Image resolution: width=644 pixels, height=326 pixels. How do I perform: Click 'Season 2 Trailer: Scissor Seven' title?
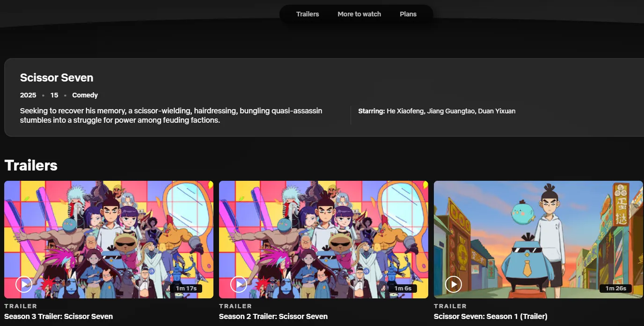click(x=273, y=316)
